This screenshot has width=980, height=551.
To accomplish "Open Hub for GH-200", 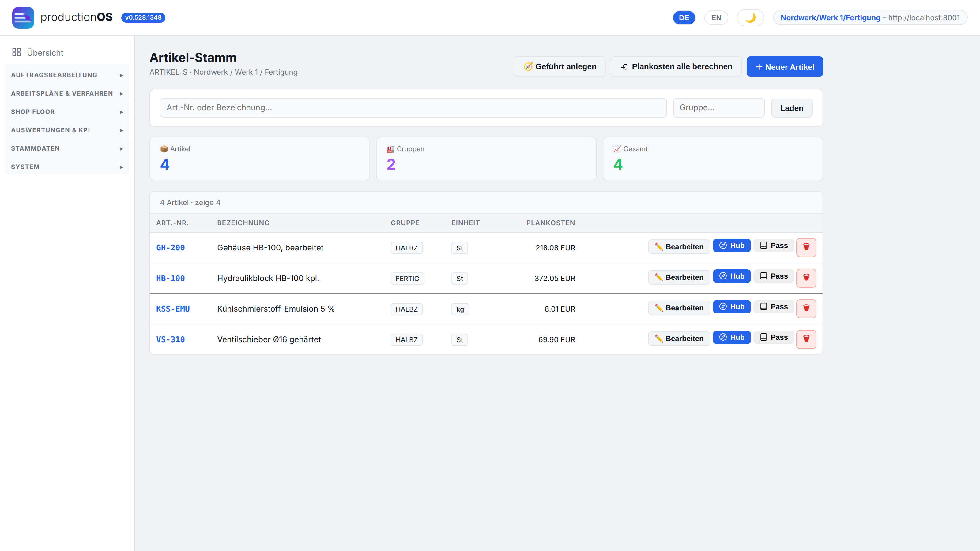I will coord(732,245).
